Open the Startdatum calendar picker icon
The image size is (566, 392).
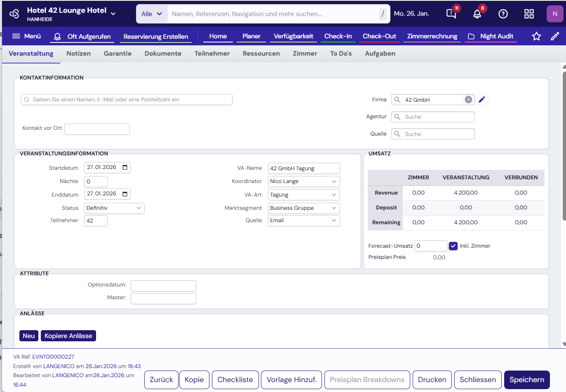[125, 167]
